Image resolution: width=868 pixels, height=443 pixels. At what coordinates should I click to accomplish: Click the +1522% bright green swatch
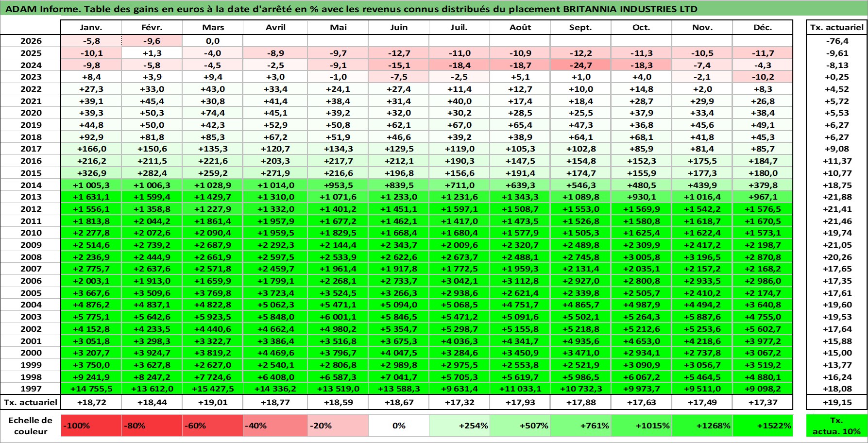(x=763, y=426)
